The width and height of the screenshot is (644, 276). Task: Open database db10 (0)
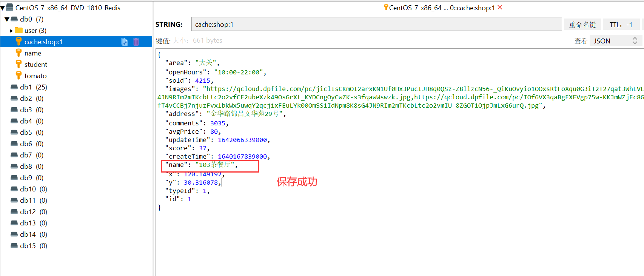[34, 189]
